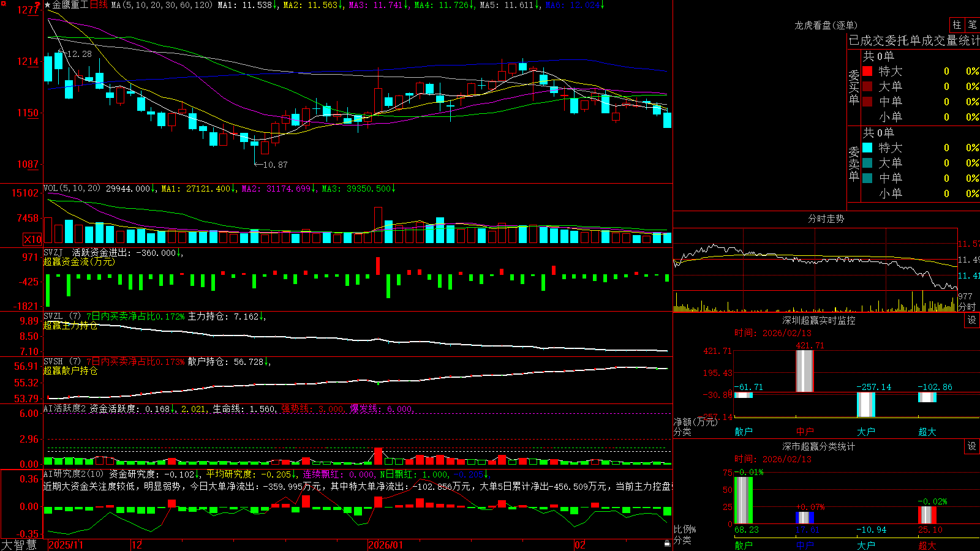The height and width of the screenshot is (551, 980).
Task: Click the red question mark help icon
Action: coord(38,4)
